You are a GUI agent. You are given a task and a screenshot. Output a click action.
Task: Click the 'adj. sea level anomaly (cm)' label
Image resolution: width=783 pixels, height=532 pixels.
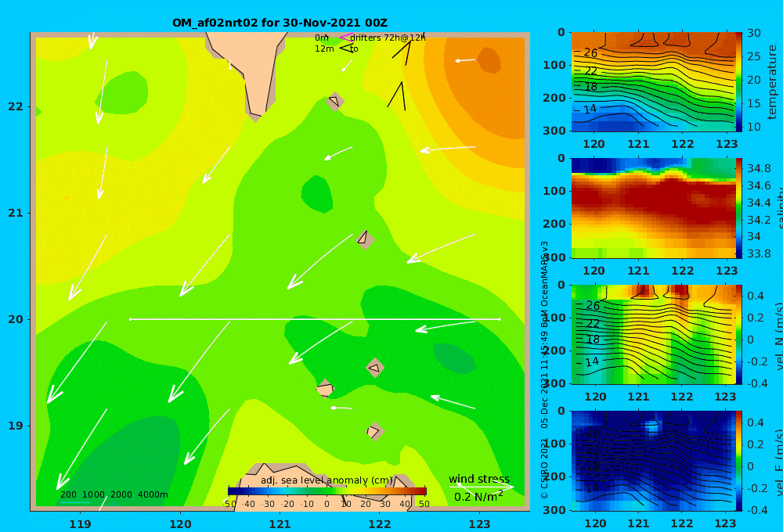[326, 480]
